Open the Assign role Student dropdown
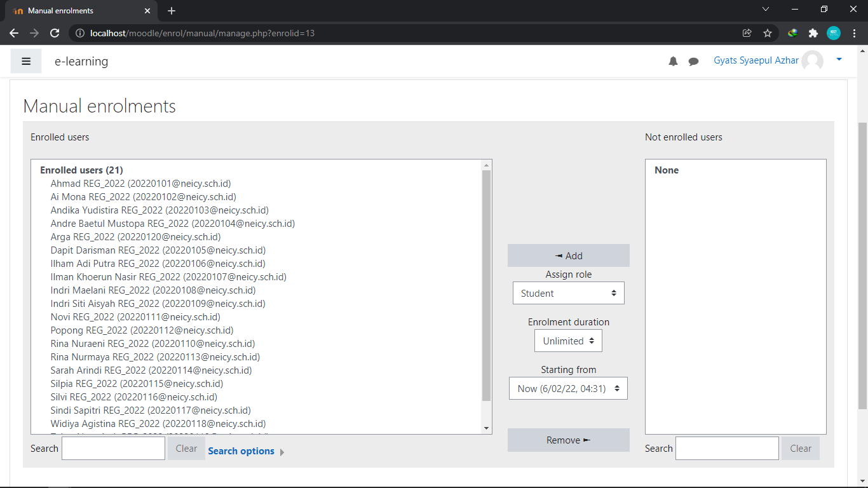Viewport: 868px width, 488px height. click(x=569, y=293)
